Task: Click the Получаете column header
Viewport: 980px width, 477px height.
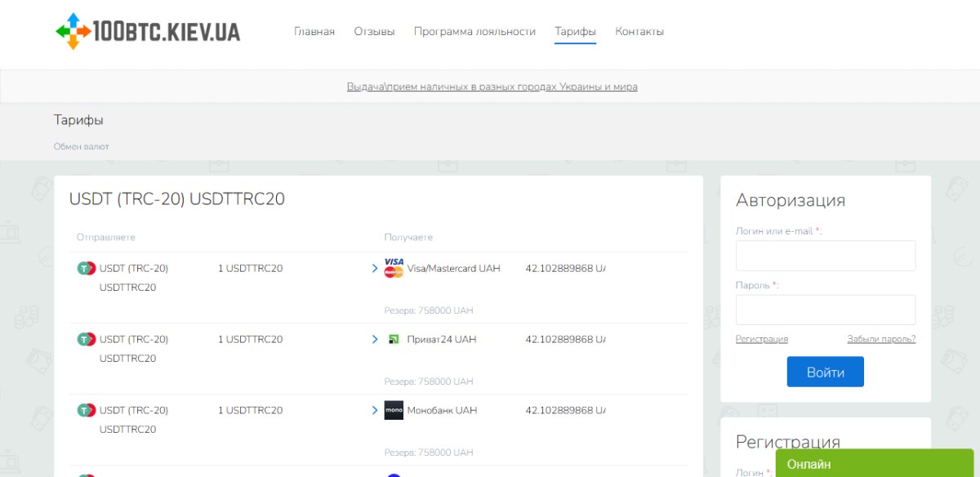Action: coord(408,238)
